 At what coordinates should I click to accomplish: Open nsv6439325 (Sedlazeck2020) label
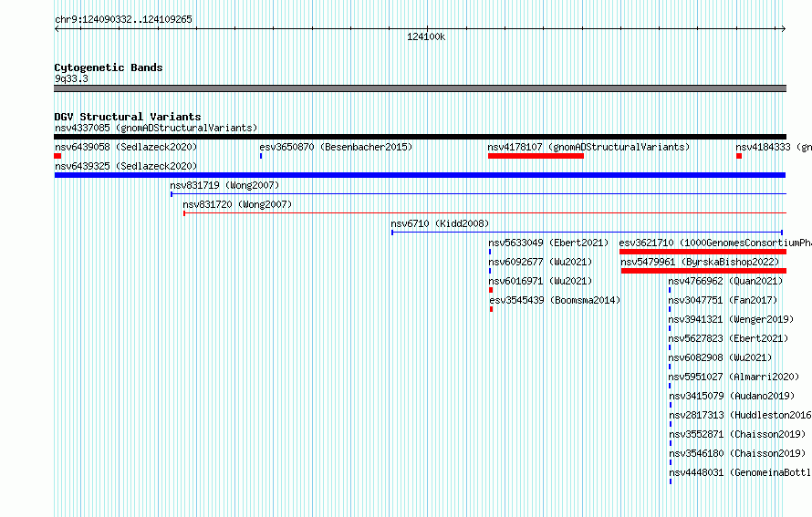[x=126, y=166]
